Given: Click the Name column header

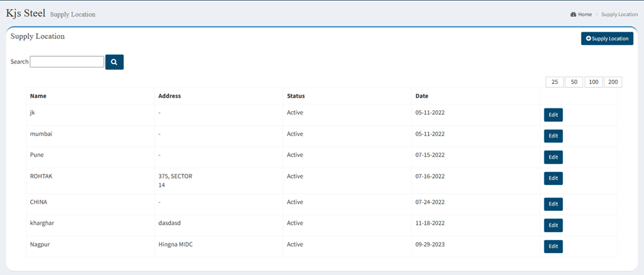Looking at the screenshot, I should [38, 97].
